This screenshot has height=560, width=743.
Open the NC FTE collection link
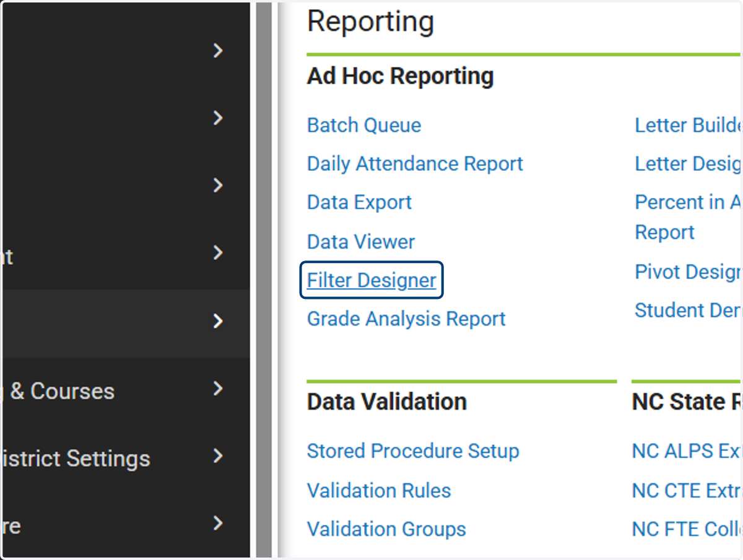(687, 529)
